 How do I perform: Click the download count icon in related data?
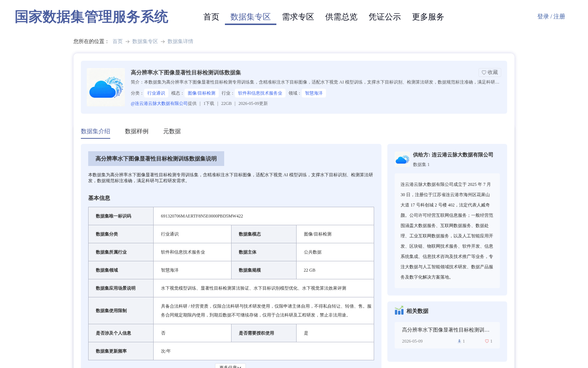point(459,341)
